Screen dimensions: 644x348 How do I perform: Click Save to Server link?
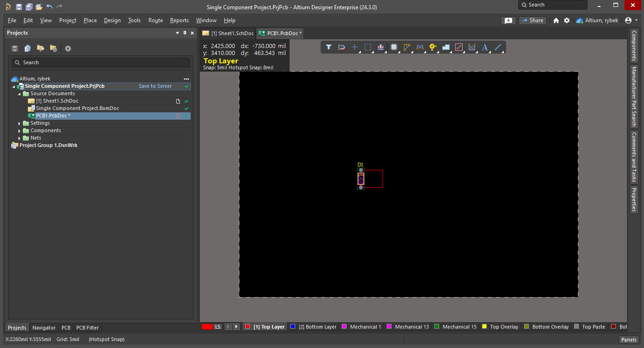pyautogui.click(x=155, y=86)
